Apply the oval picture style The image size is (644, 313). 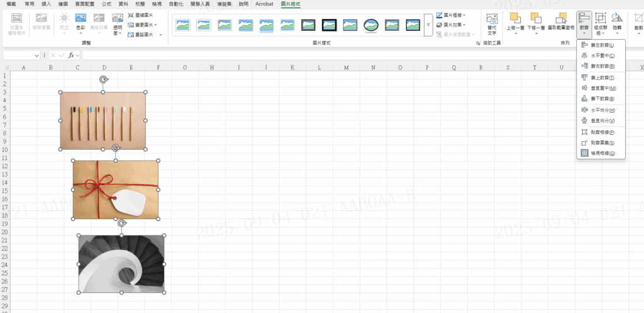click(371, 25)
